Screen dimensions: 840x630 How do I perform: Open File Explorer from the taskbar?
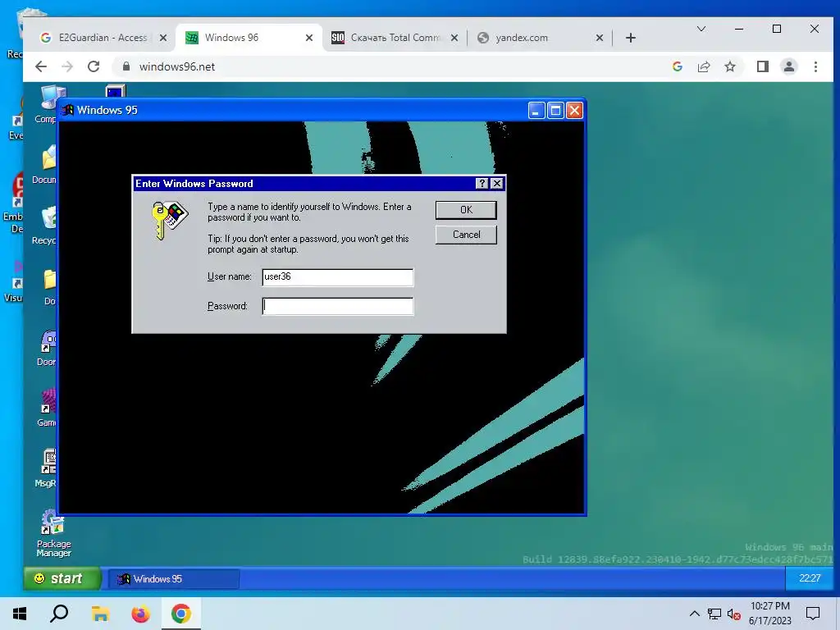pyautogui.click(x=100, y=614)
